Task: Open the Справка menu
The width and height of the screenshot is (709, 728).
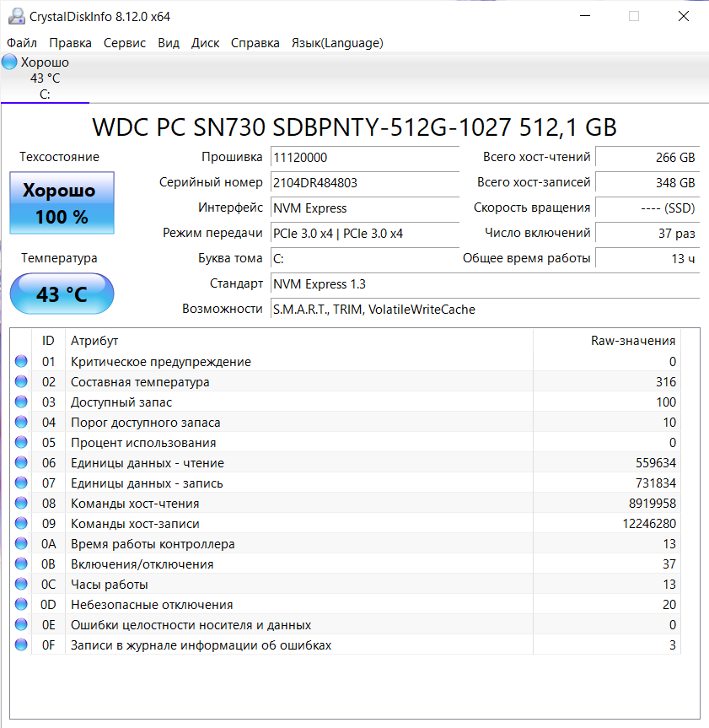Action: pos(255,43)
